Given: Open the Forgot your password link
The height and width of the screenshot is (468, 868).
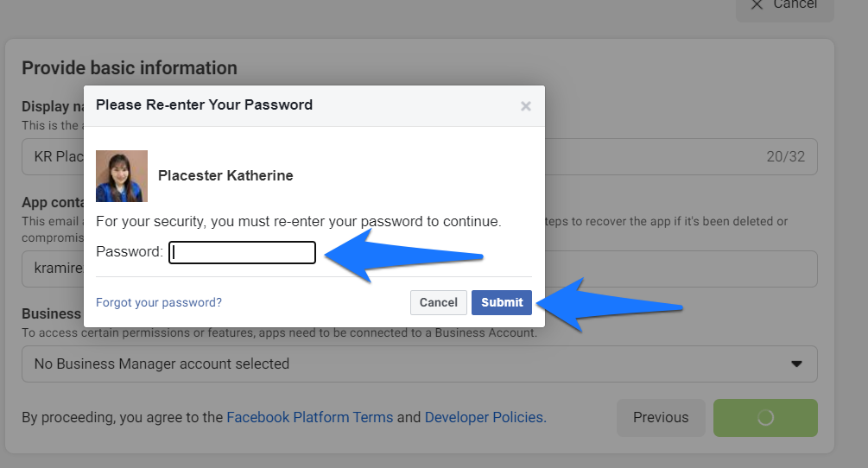Looking at the screenshot, I should (x=159, y=302).
